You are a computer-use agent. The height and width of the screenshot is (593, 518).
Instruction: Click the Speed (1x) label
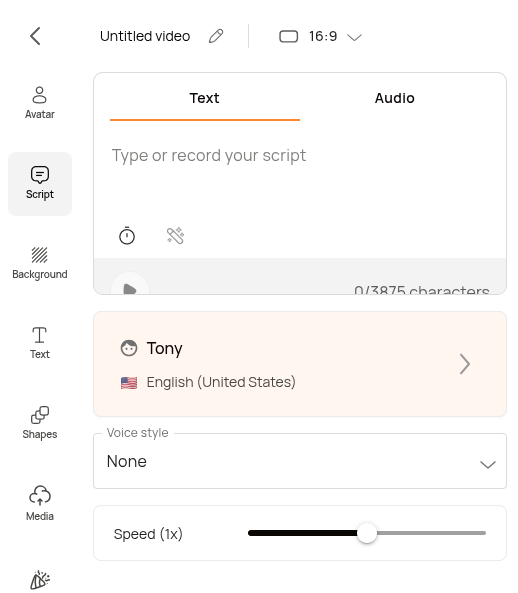pyautogui.click(x=148, y=534)
